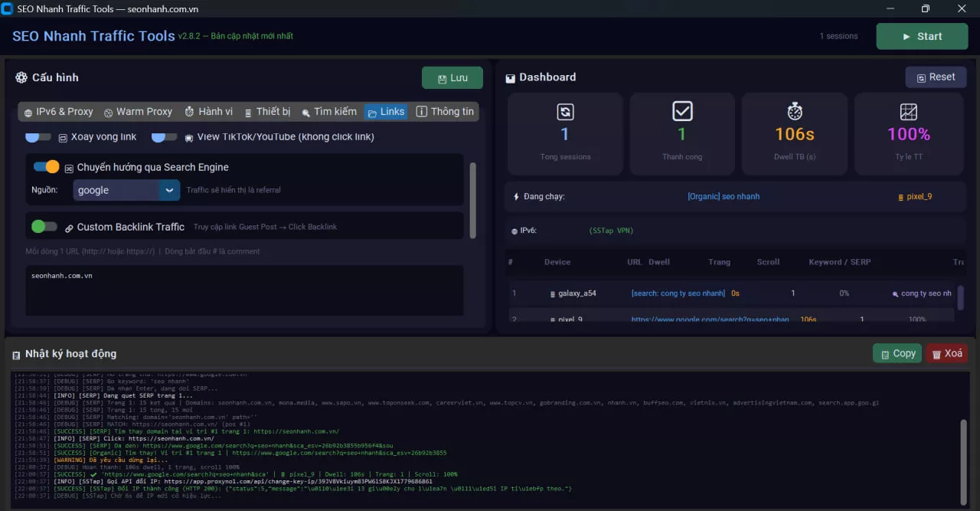Click the Nhật ký hoạt động log icon

point(16,354)
